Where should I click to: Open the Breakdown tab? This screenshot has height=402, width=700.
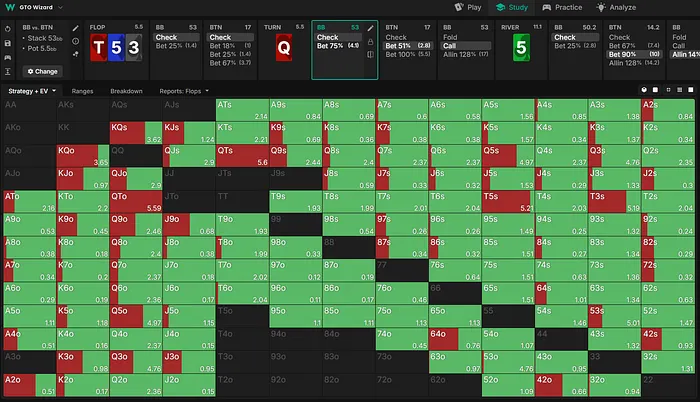tap(126, 91)
